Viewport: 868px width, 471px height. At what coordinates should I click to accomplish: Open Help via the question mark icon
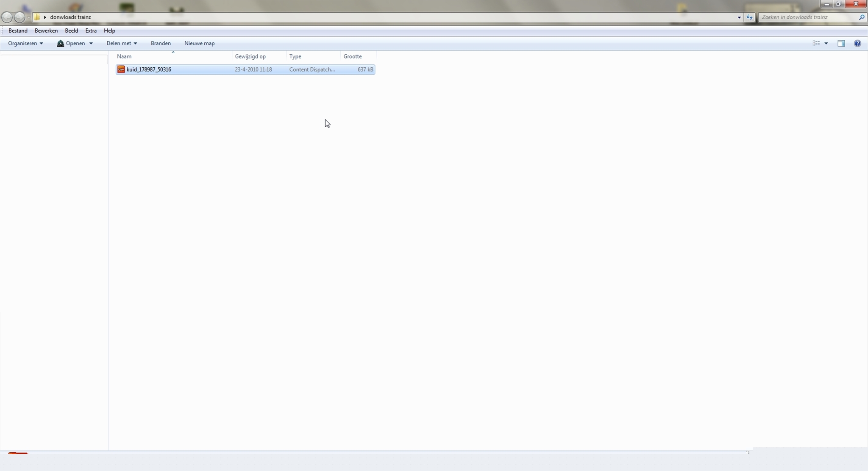click(857, 43)
